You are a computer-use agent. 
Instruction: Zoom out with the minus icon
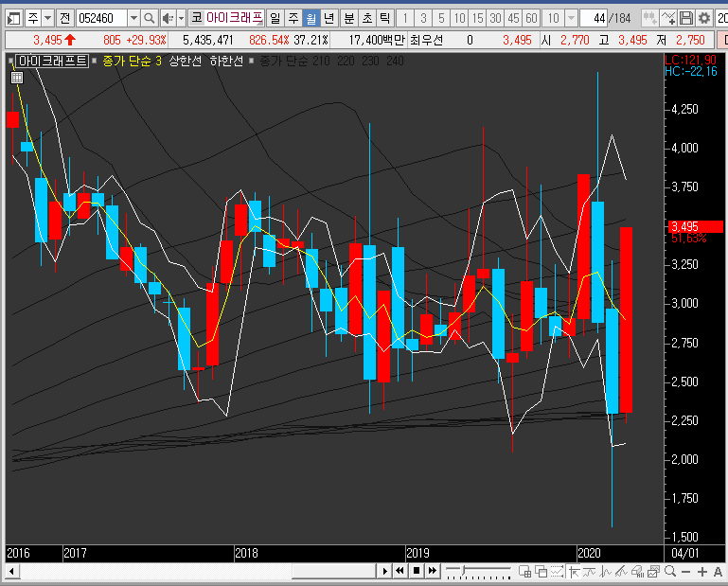[x=686, y=572]
